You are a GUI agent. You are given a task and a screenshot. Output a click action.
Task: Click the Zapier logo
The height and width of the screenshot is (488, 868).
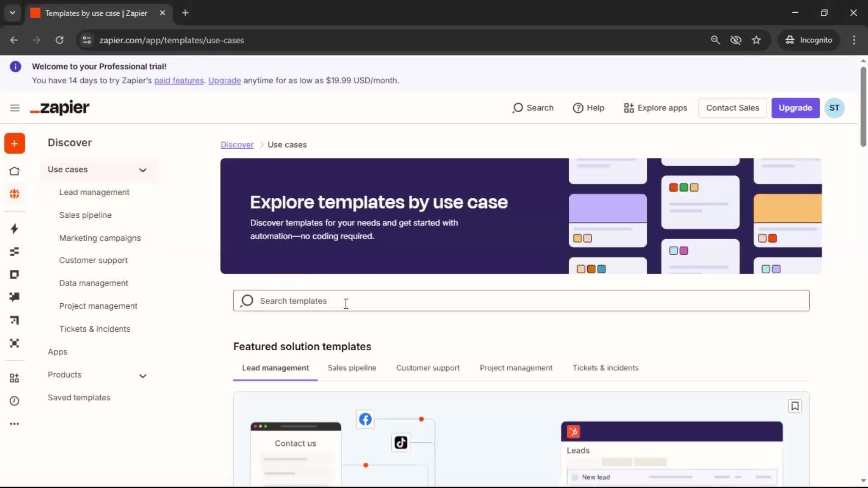[60, 108]
